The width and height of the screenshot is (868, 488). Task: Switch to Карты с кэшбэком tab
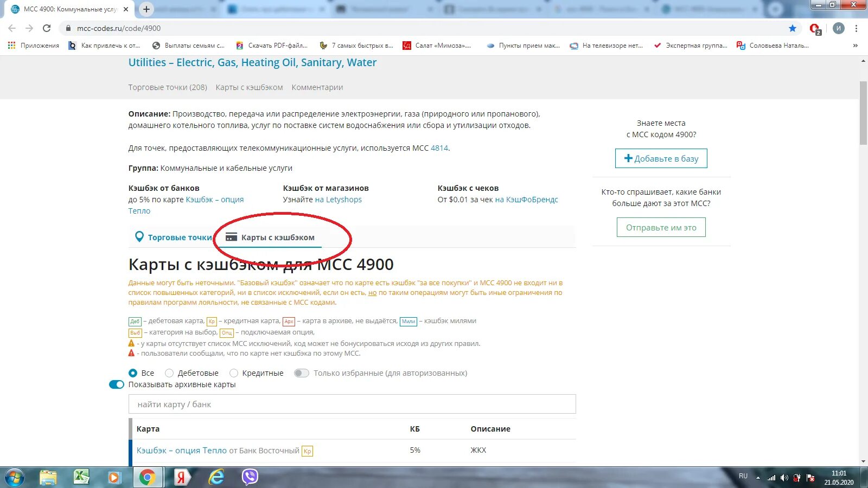coord(270,237)
